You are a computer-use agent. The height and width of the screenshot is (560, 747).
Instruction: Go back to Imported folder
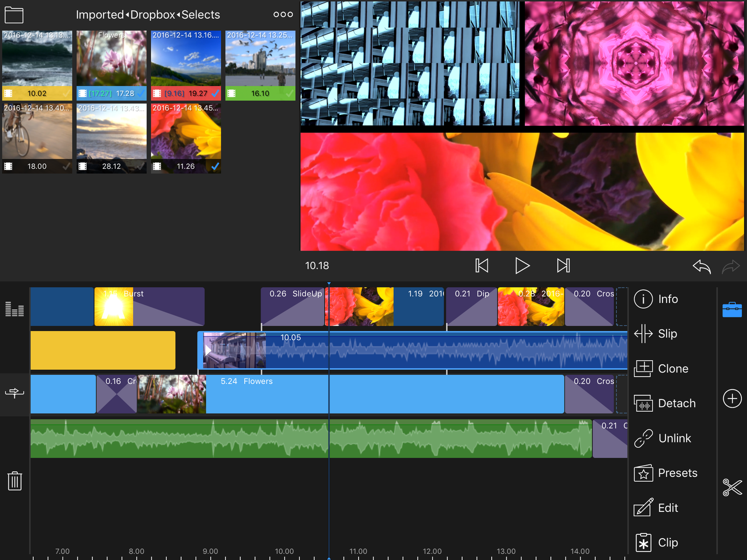pyautogui.click(x=100, y=14)
